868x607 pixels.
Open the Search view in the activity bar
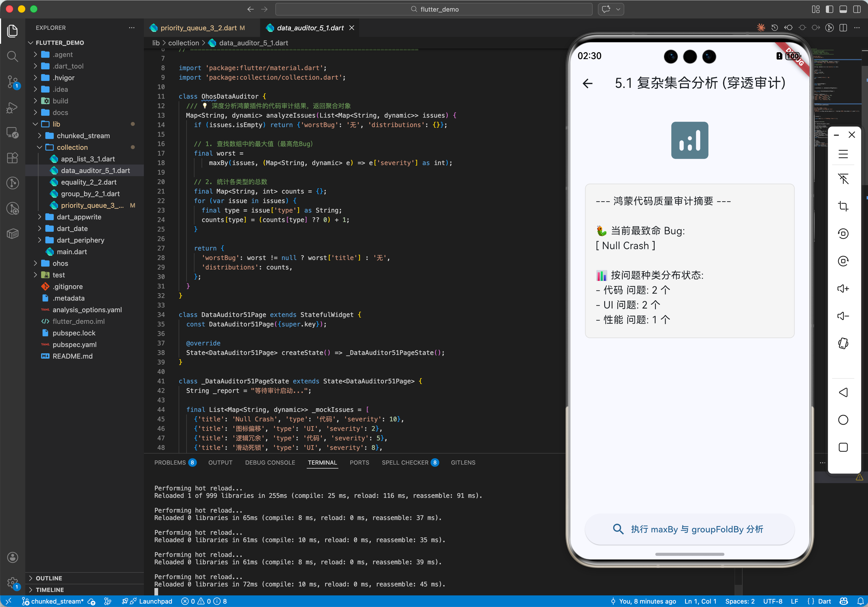coord(12,56)
